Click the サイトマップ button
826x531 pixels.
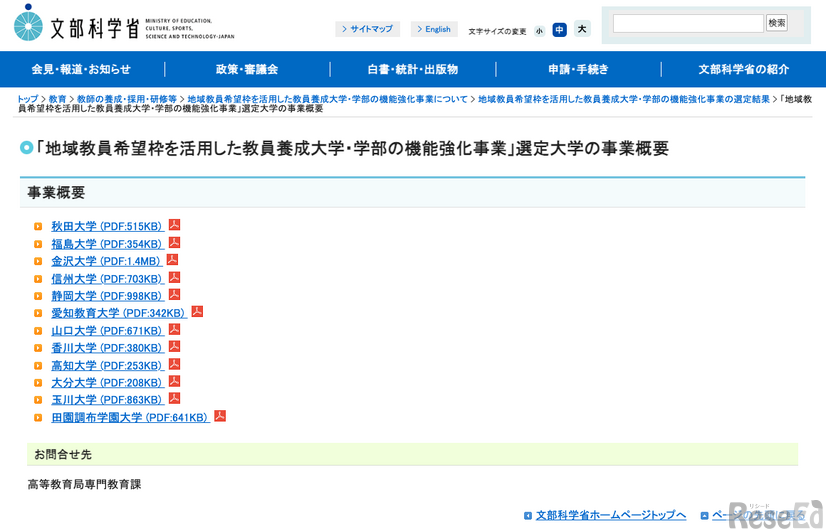(x=367, y=29)
